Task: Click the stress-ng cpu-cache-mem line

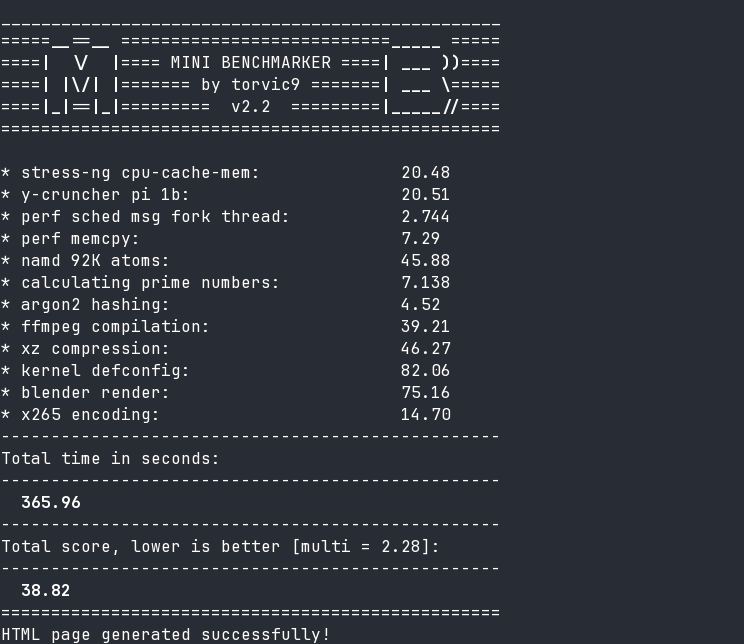Action: (140, 173)
